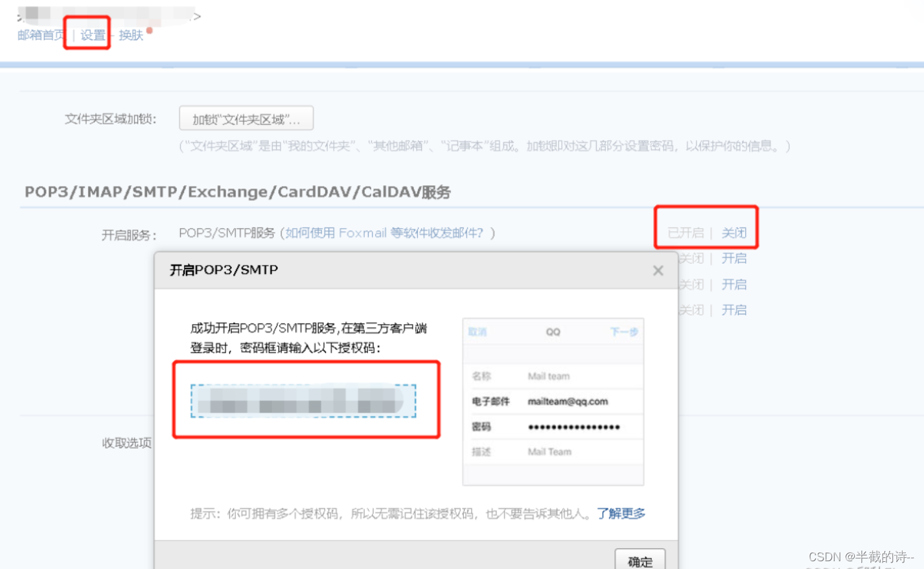Image resolution: width=924 pixels, height=569 pixels.
Task: Click the first 开启 link below POP3/SMTP row
Action: [x=734, y=258]
